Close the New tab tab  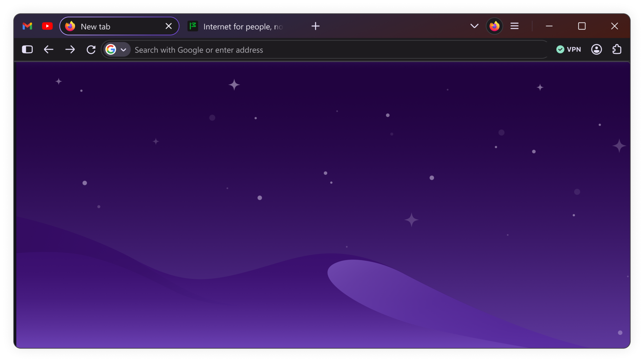(x=169, y=26)
